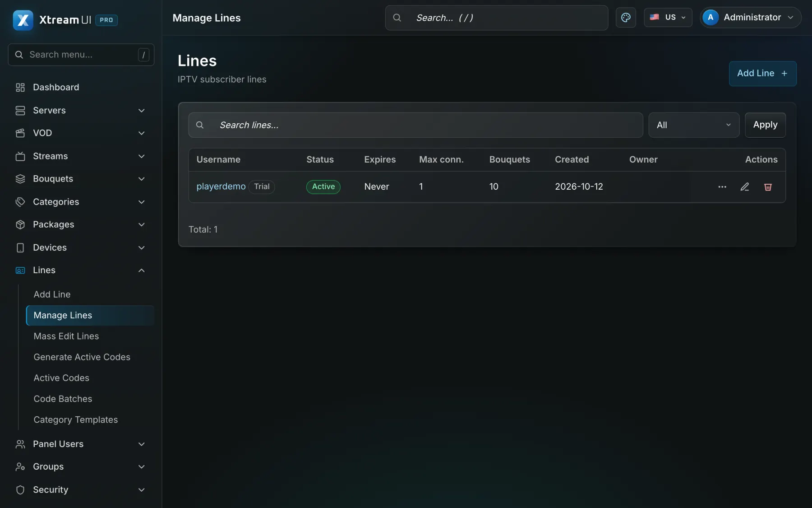
Task: Open Active Codes menu item
Action: point(90,378)
